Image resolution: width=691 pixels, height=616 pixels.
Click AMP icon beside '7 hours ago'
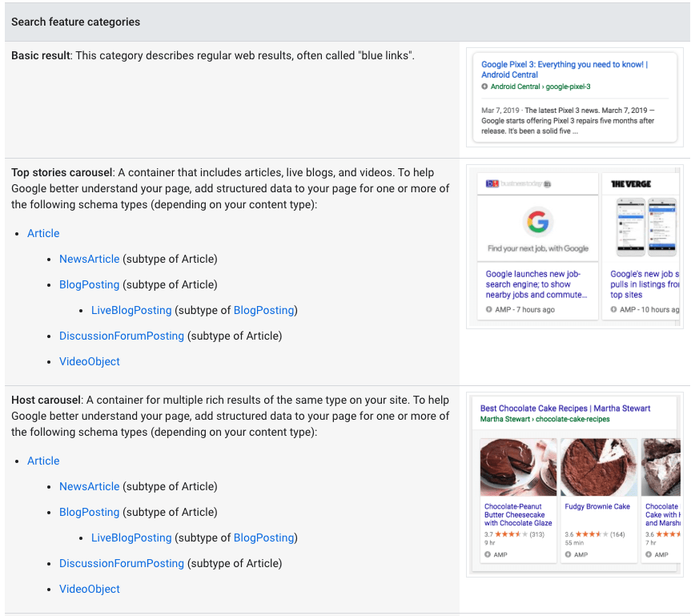[488, 309]
